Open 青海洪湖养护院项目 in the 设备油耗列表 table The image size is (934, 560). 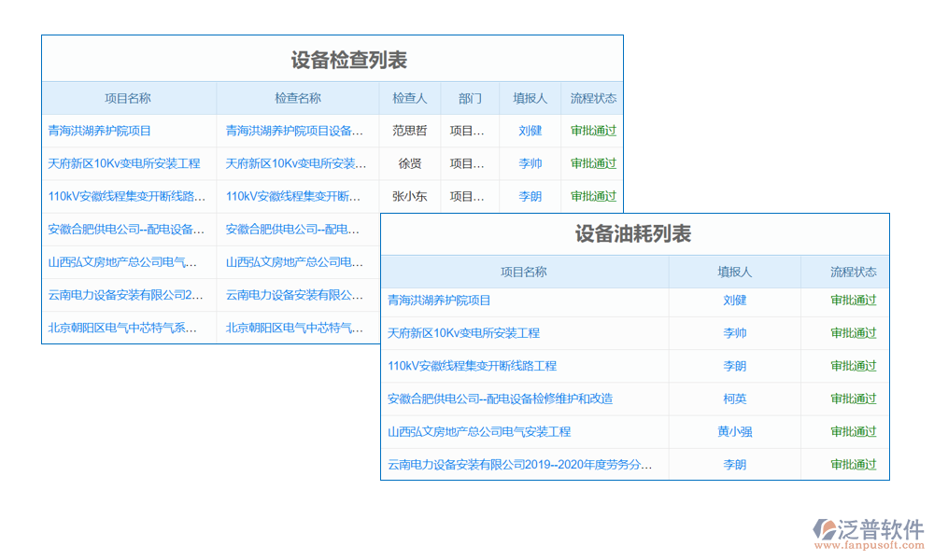pyautogui.click(x=439, y=301)
